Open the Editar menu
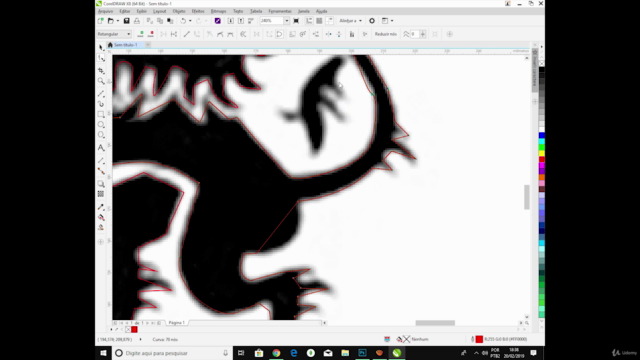 (124, 11)
